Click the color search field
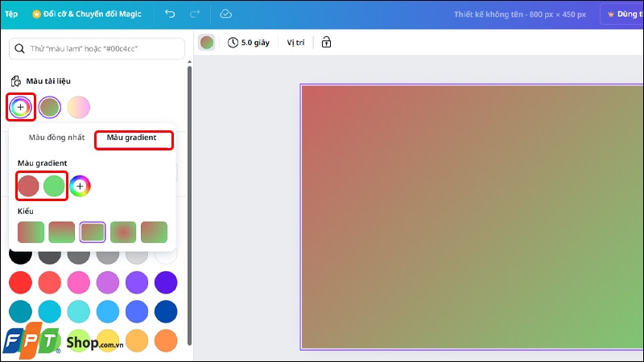This screenshot has height=362, width=644. [x=97, y=48]
